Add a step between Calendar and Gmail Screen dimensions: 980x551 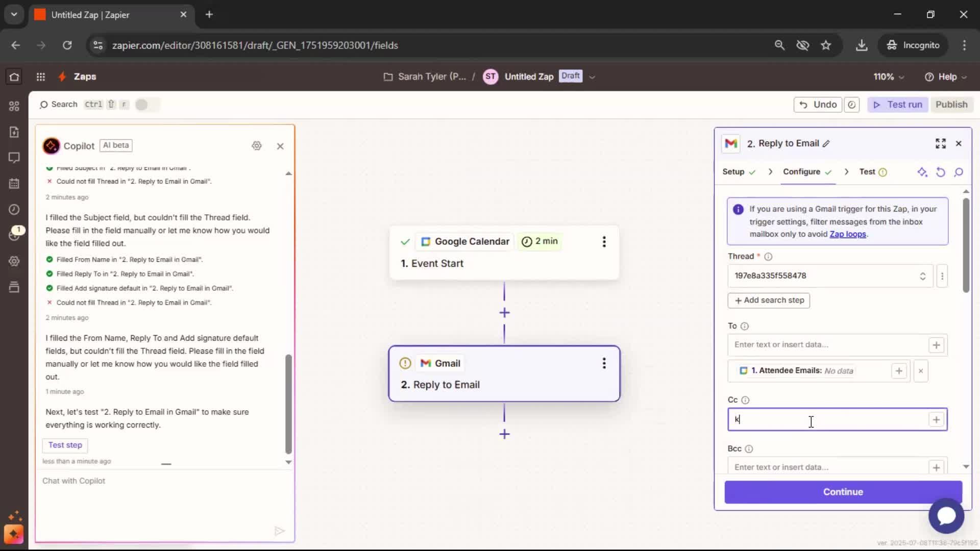coord(504,313)
